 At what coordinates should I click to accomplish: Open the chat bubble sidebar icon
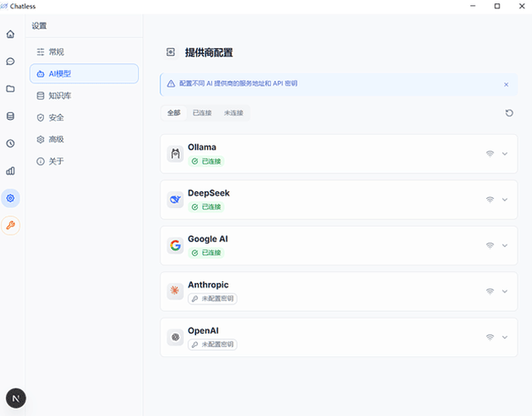(x=11, y=62)
